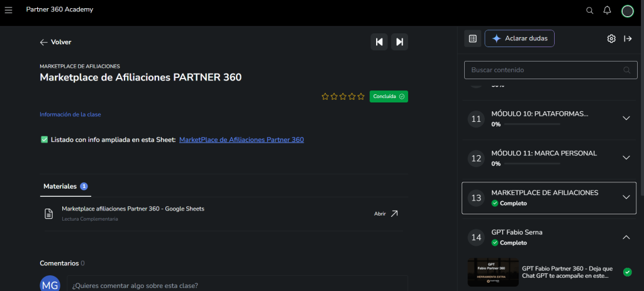
Task: Open the user profile avatar
Action: pos(627,11)
